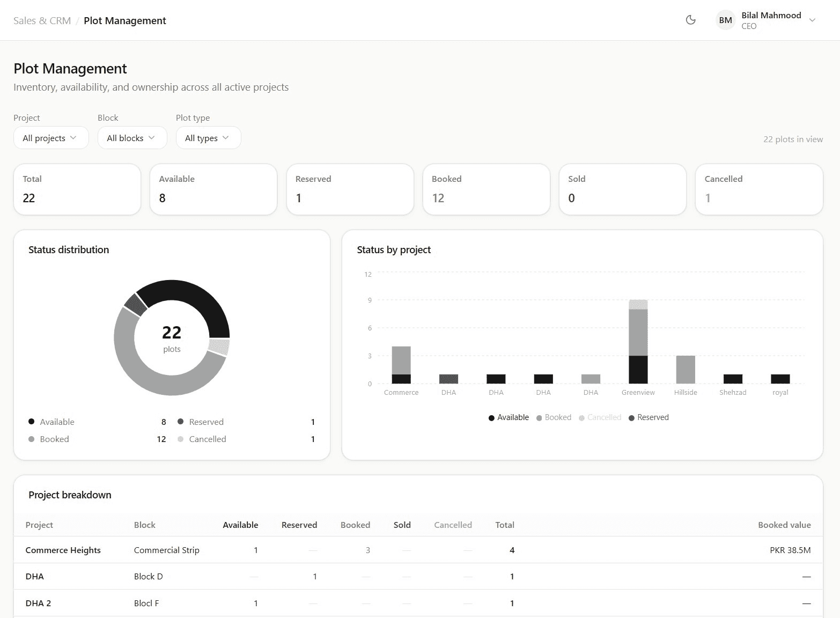The width and height of the screenshot is (840, 618).
Task: Sort by the Total column header
Action: click(x=505, y=525)
